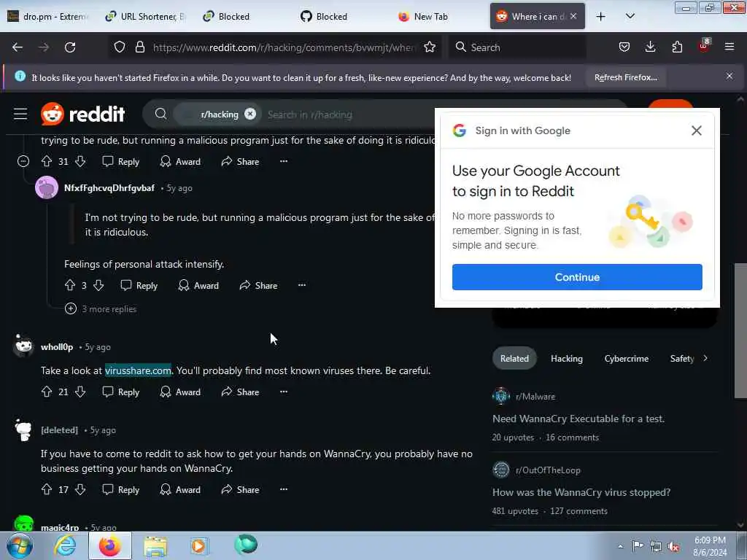
Task: Share the 'Feelings of personal attack' comment
Action: click(258, 285)
